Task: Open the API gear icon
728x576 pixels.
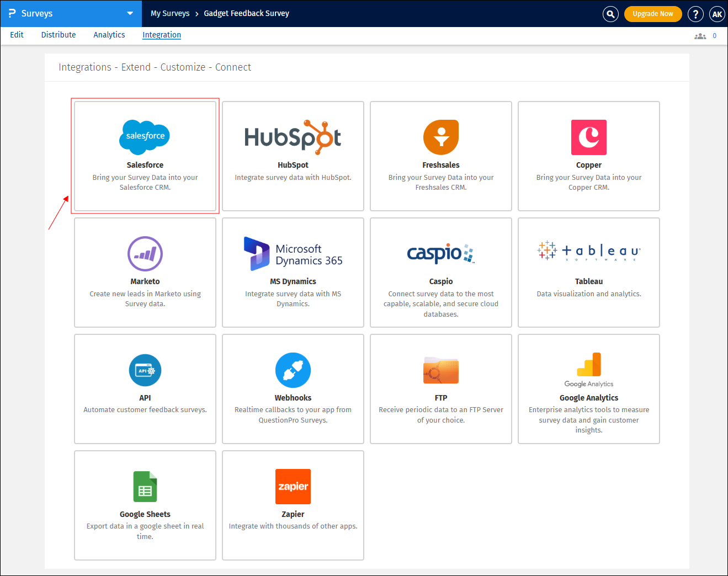Action: [145, 370]
